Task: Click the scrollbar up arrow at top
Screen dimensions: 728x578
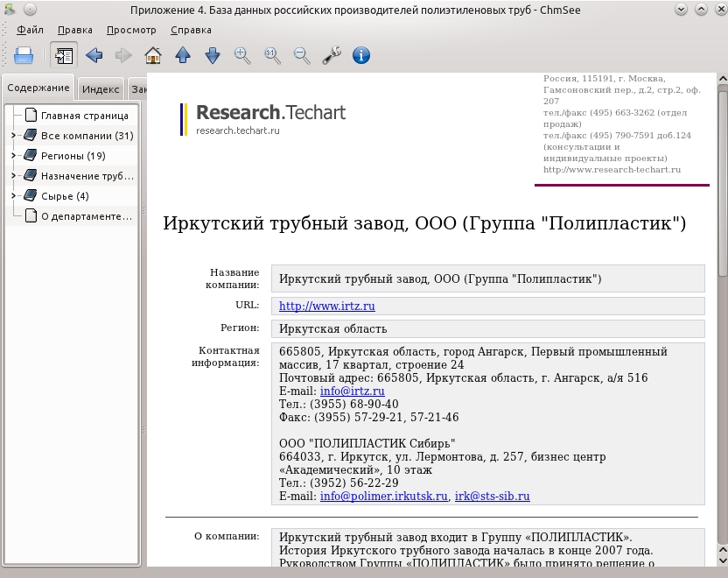Action: (x=723, y=79)
